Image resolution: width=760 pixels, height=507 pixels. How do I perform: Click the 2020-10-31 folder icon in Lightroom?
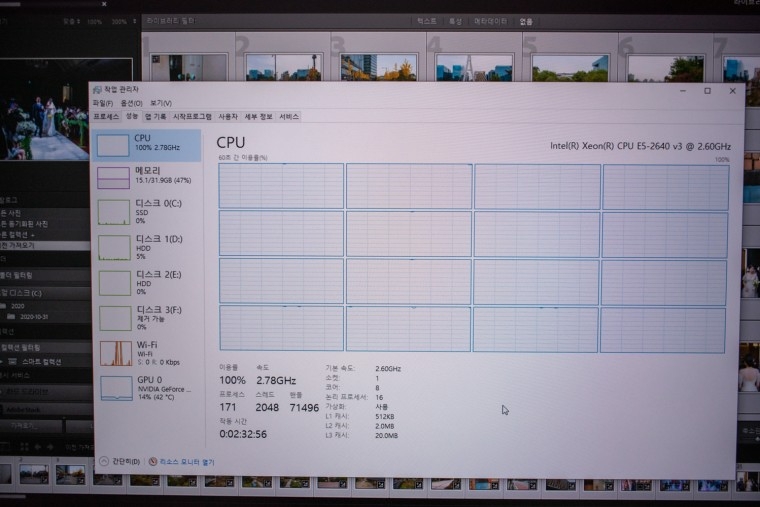[x=11, y=317]
